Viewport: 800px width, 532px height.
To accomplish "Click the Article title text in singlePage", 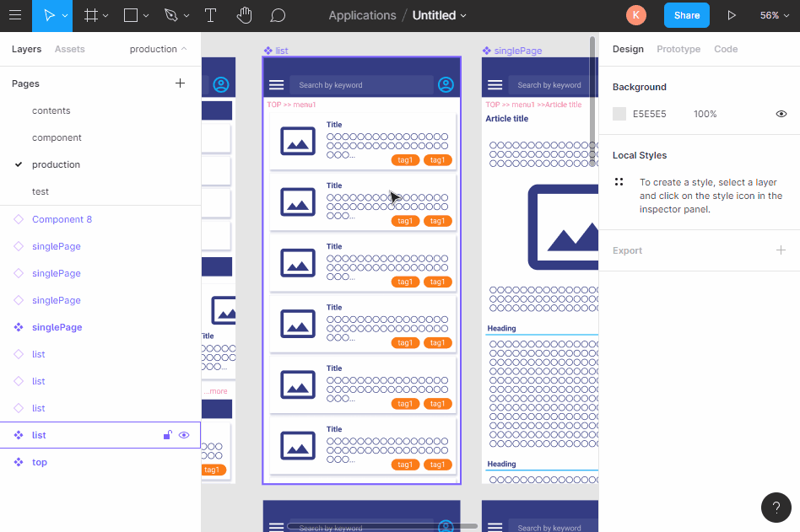I will [x=506, y=118].
